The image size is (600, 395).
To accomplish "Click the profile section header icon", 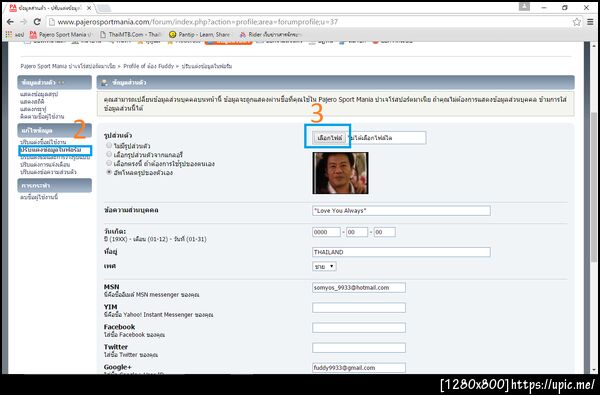I will click(x=104, y=83).
